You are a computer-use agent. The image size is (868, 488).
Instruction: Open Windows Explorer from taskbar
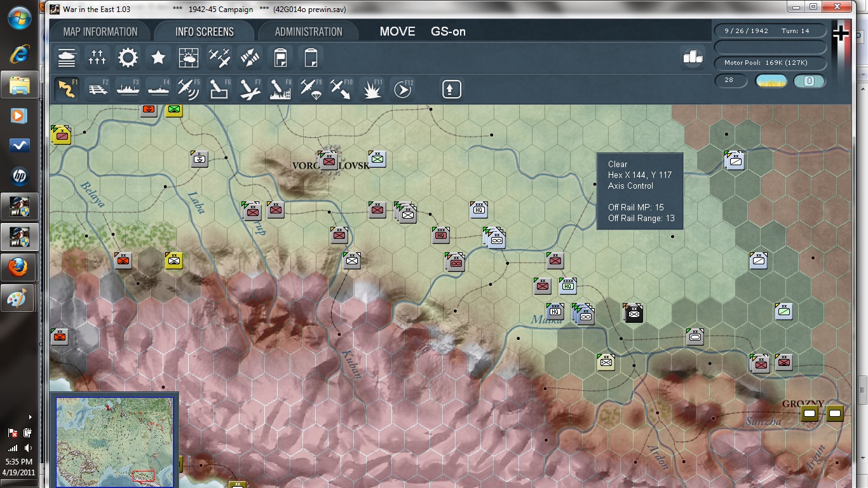pos(20,85)
